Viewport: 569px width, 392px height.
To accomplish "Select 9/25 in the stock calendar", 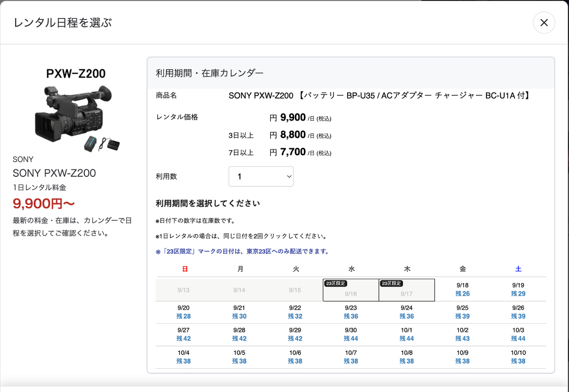I will [x=462, y=312].
